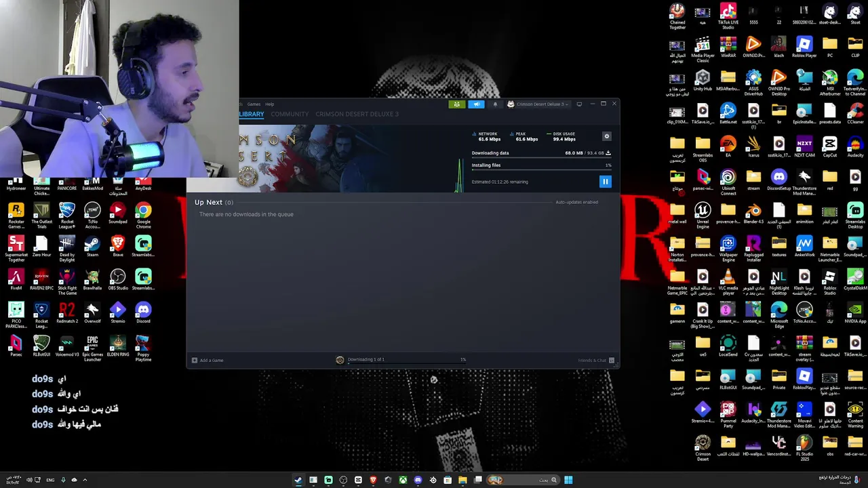Select Blender 4.5 desktop shortcut

753,213
